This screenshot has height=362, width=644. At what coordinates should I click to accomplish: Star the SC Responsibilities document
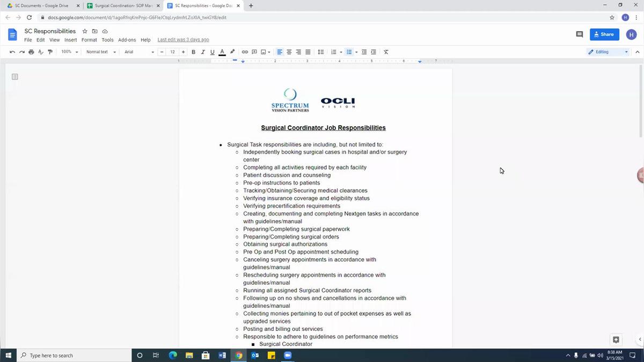pos(84,31)
